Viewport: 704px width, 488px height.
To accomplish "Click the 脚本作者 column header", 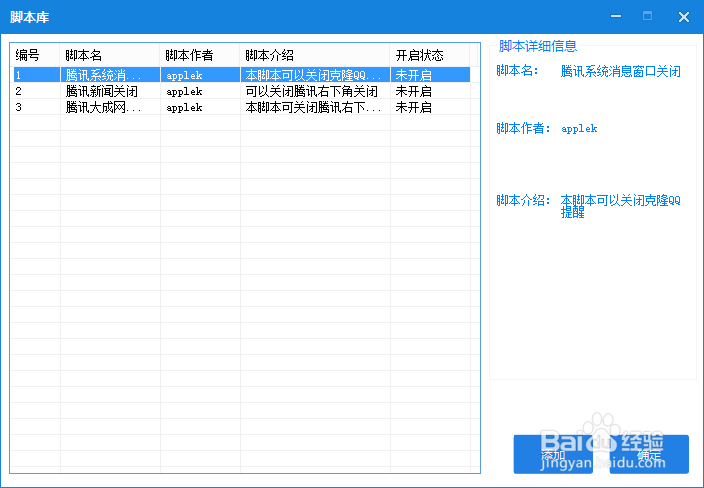I will [200, 55].
